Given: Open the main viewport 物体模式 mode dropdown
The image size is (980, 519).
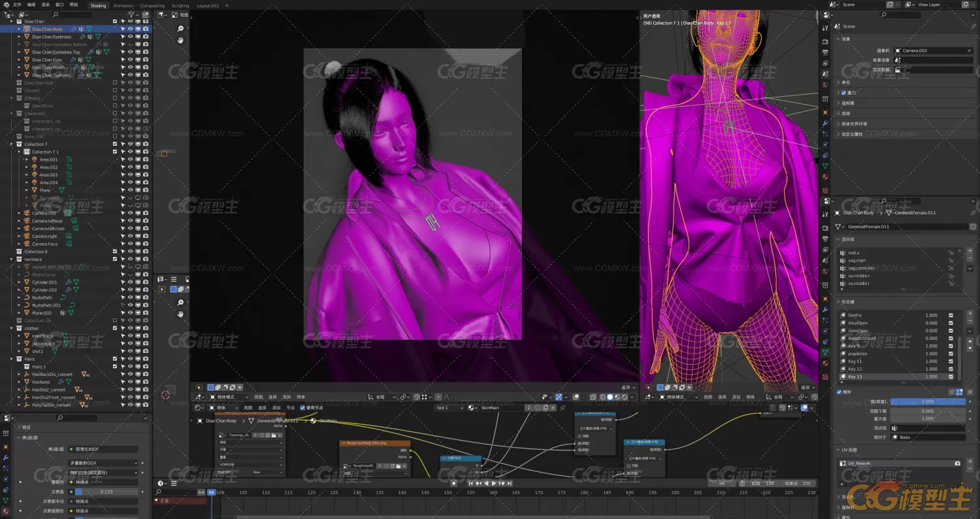Looking at the screenshot, I should point(229,397).
